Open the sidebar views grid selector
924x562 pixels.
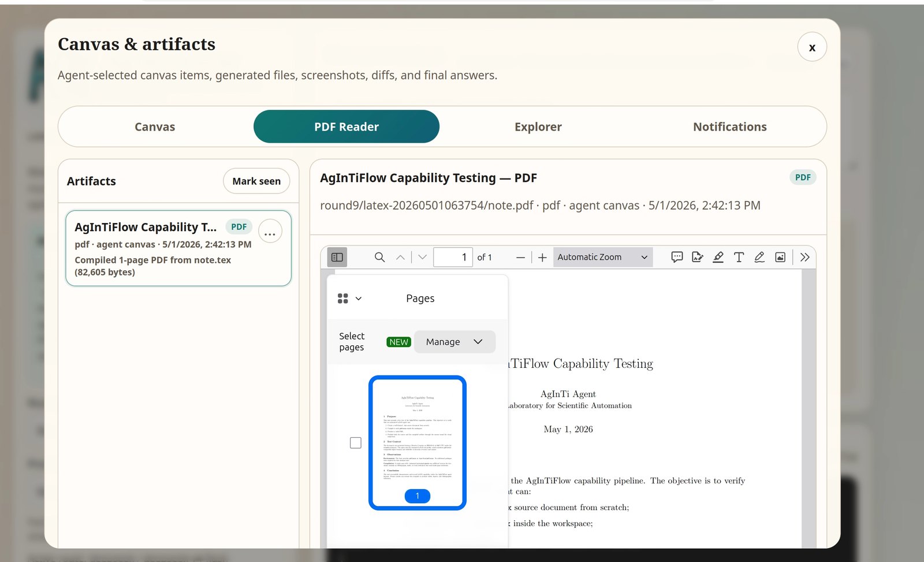(x=349, y=299)
